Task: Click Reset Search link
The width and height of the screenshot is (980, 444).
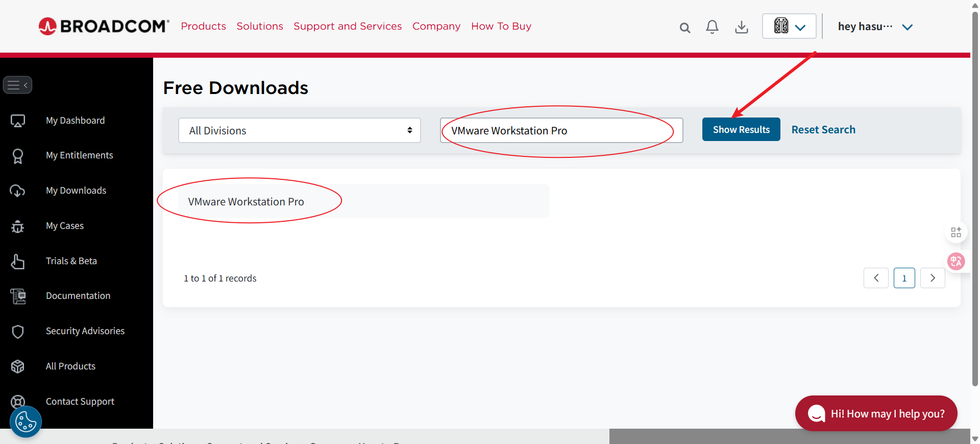Action: (823, 130)
